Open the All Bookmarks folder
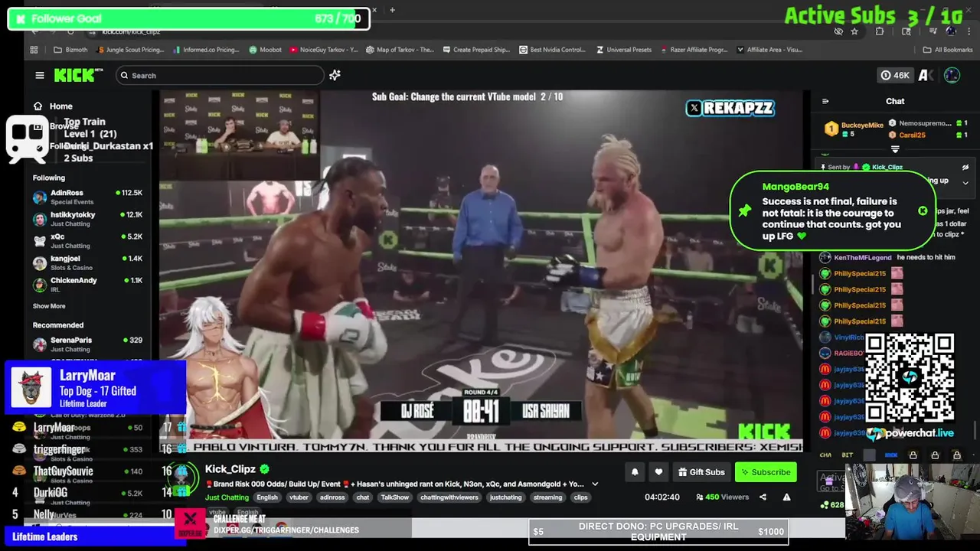This screenshot has width=980, height=551. click(x=948, y=50)
